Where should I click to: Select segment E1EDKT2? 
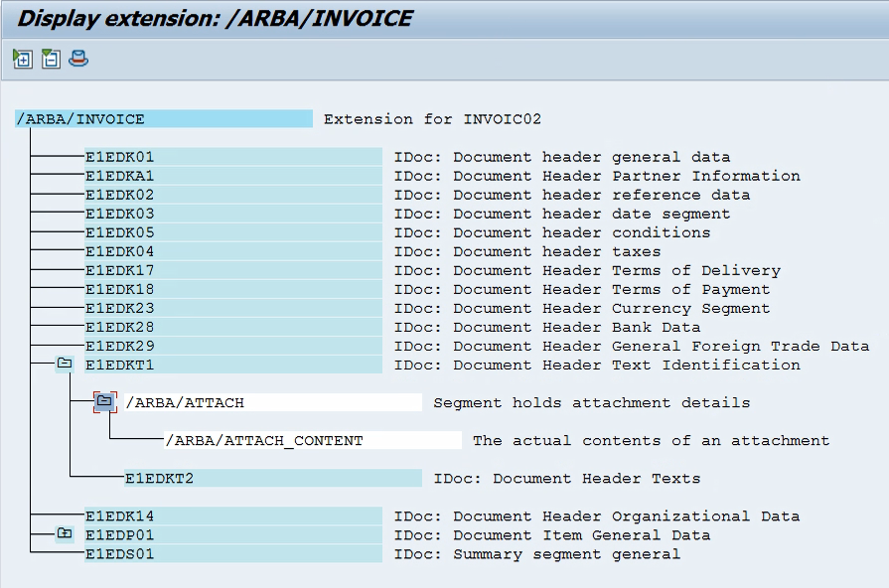(273, 478)
